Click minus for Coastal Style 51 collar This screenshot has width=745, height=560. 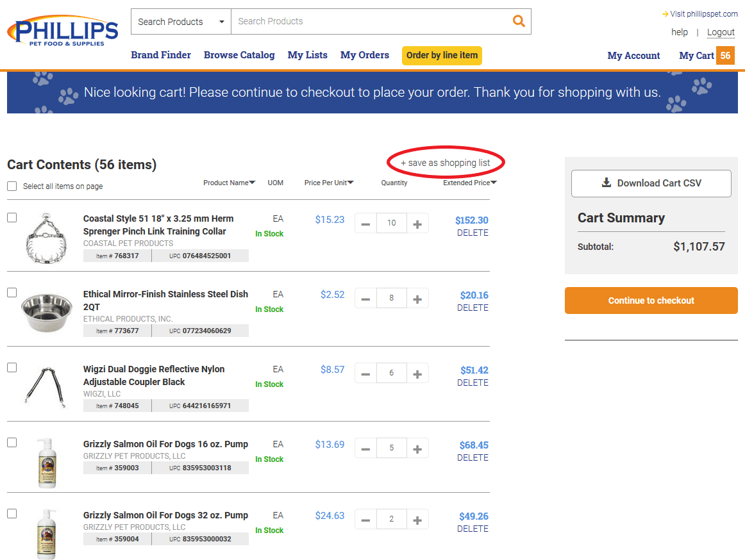point(365,224)
